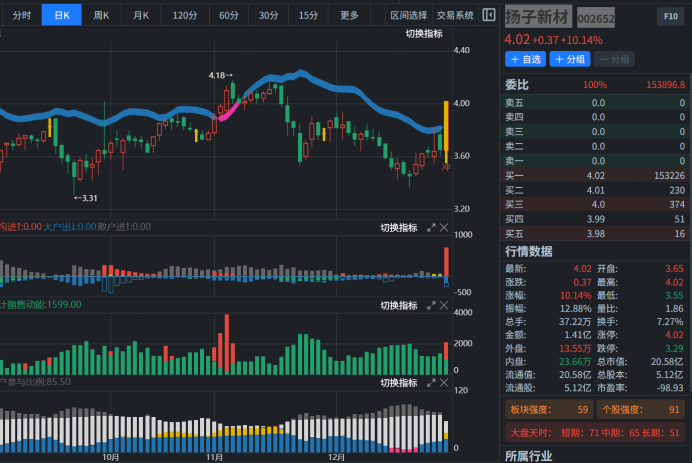Switch to the 周K weekly chart tab

click(x=101, y=15)
